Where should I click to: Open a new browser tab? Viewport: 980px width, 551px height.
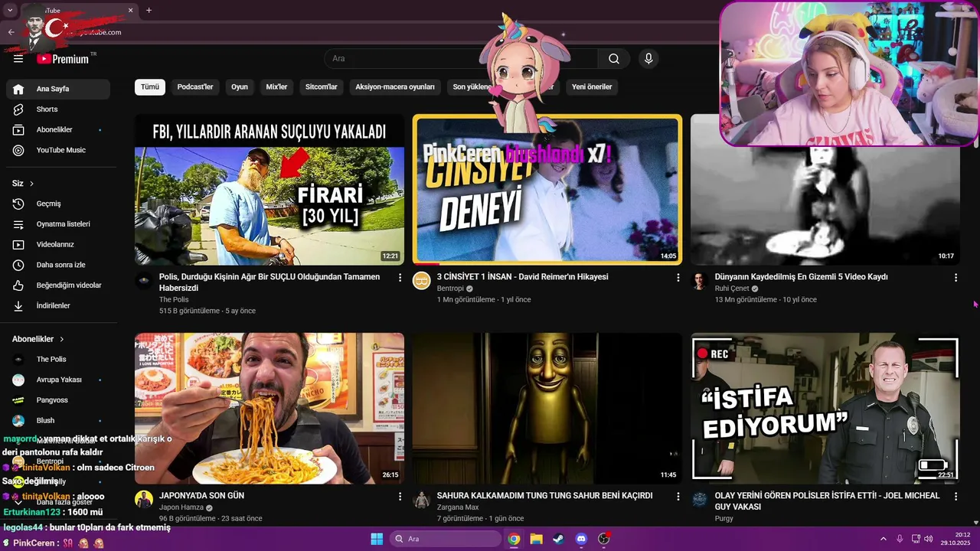[x=149, y=10]
